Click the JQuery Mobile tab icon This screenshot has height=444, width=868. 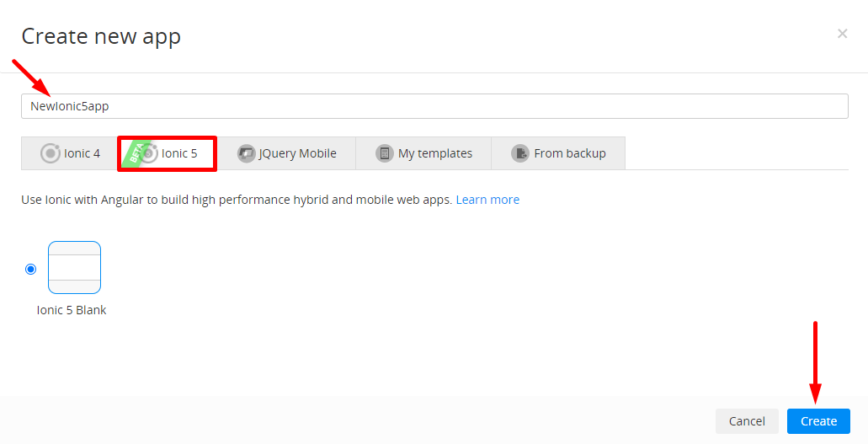pos(246,153)
